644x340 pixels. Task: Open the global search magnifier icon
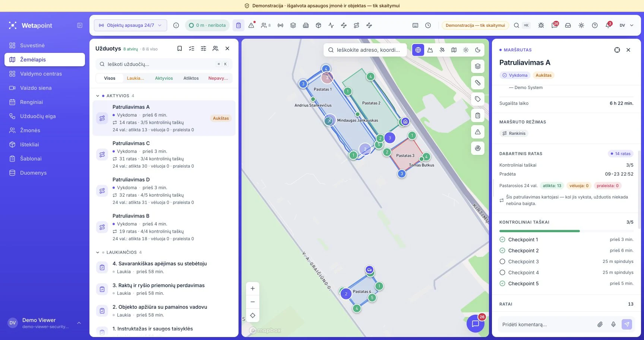517,25
